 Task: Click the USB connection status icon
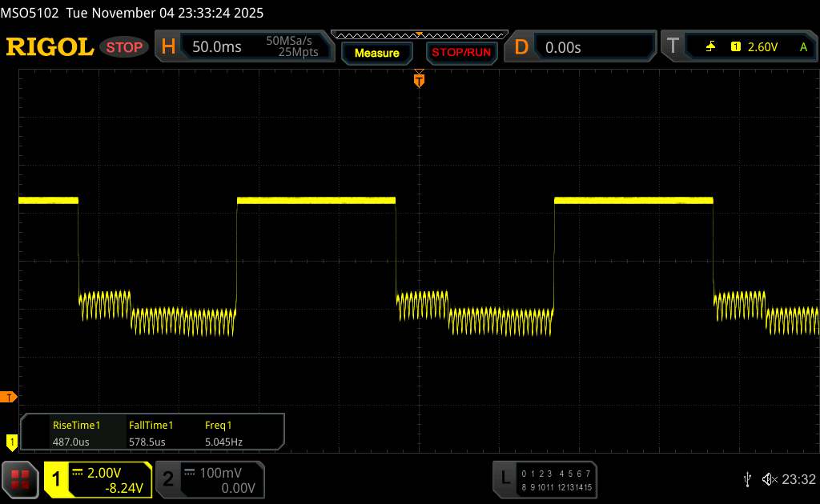point(748,479)
